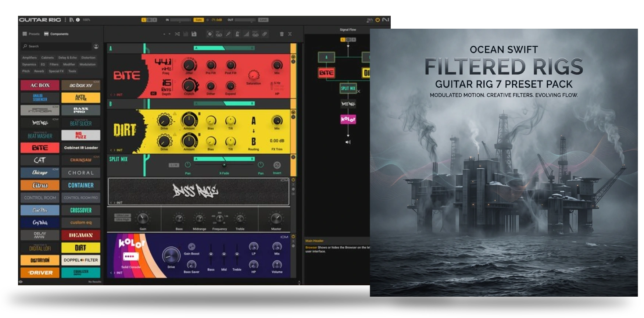This screenshot has height=318, width=644.
Task: Click the Kolor Bass fader
Action: tap(211, 254)
